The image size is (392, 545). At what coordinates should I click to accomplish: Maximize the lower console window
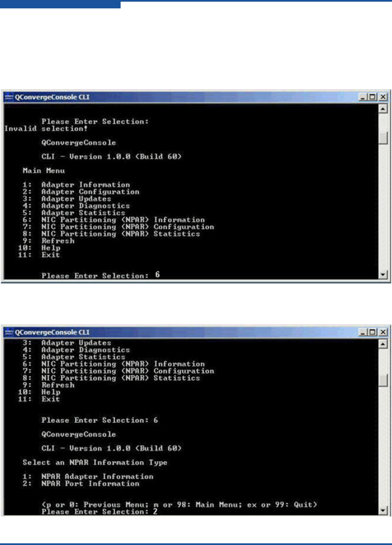pos(372,332)
